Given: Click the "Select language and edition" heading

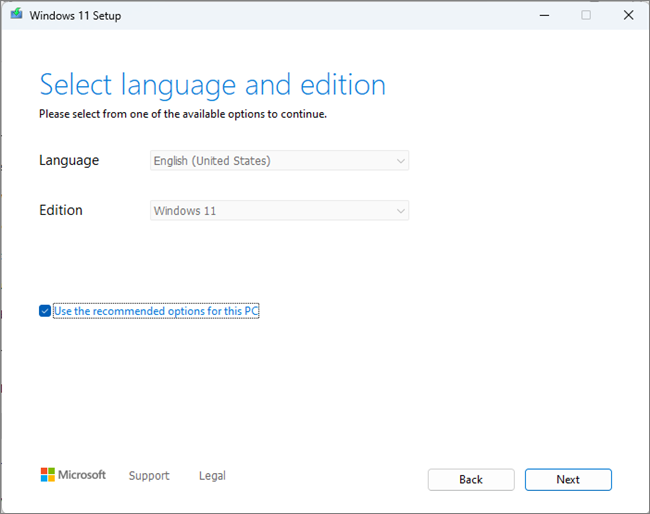Looking at the screenshot, I should click(212, 83).
